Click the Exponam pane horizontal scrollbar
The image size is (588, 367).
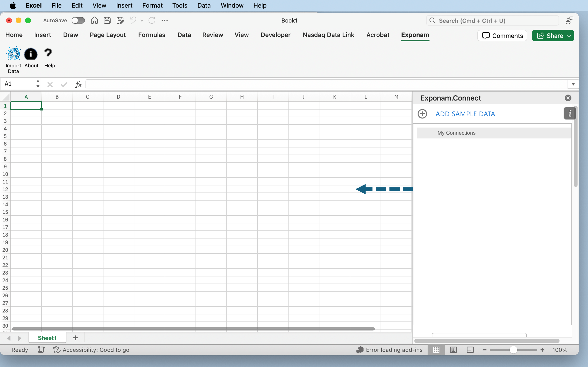point(487,341)
